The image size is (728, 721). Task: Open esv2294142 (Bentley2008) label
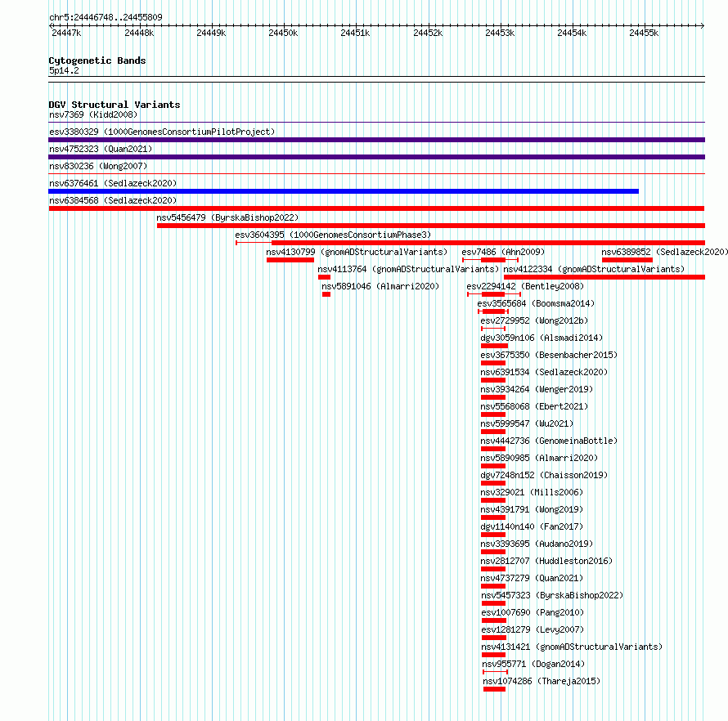[525, 286]
